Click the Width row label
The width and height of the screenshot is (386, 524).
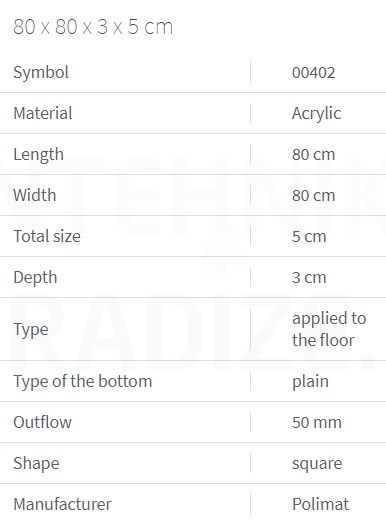[34, 195]
